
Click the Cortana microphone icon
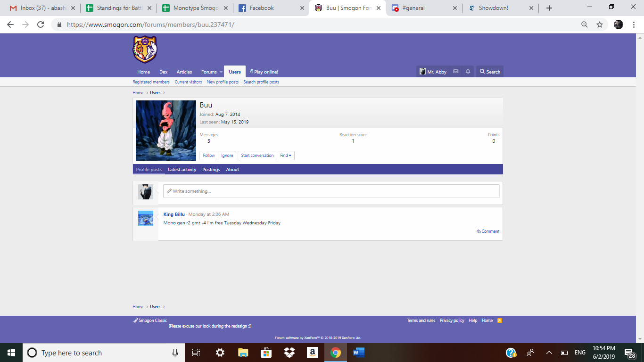[x=175, y=353]
